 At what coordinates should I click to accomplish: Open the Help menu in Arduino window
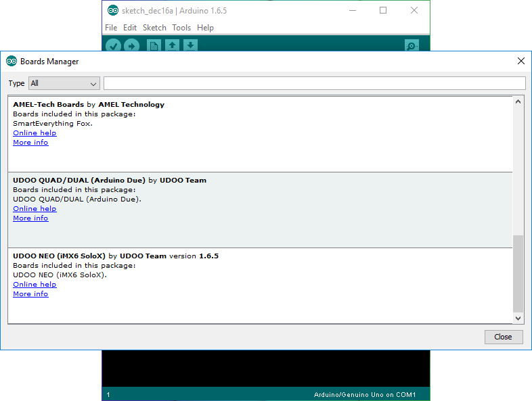coord(205,28)
